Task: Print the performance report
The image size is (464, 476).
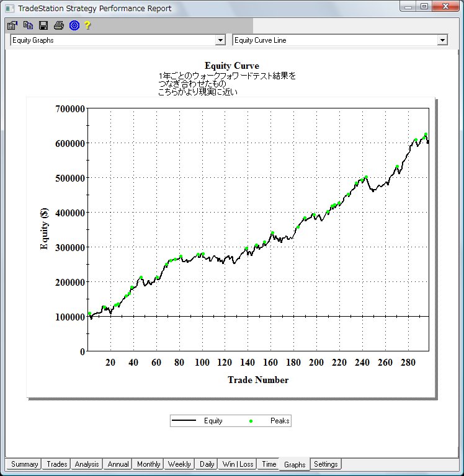Action: [x=58, y=25]
